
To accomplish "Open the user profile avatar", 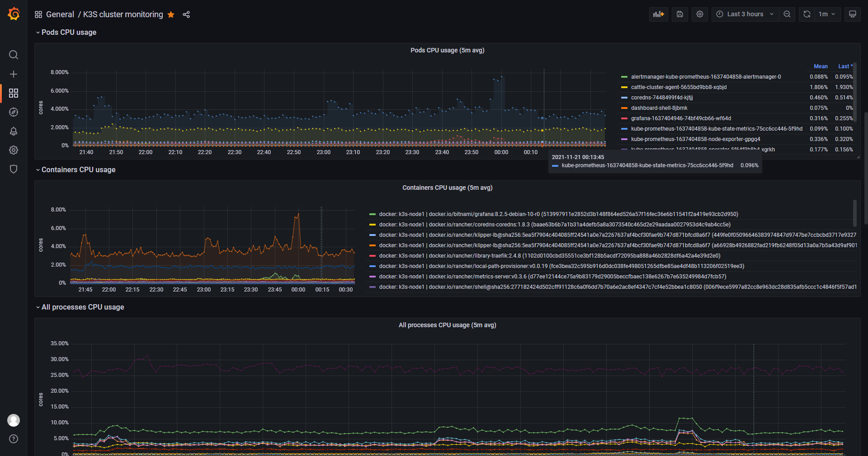I will tap(14, 420).
